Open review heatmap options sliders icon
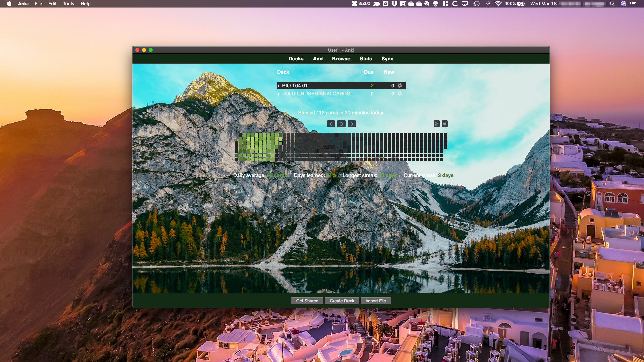Viewport: 644px width, 362px height. [436, 124]
